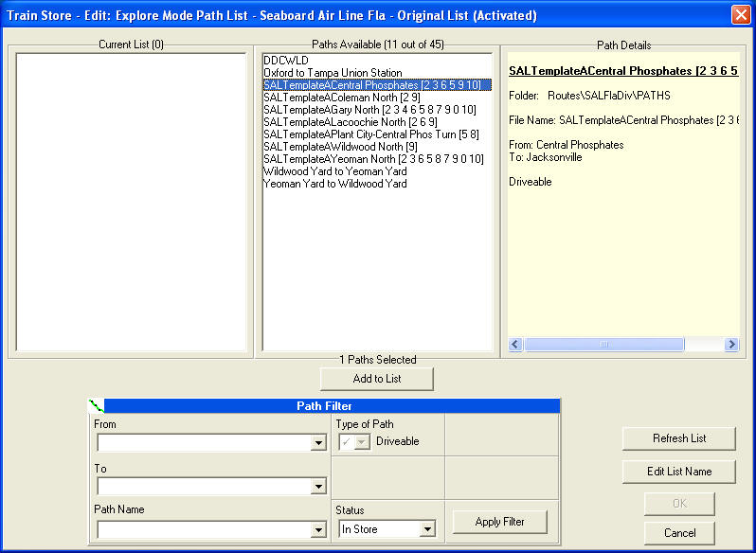This screenshot has height=553, width=756.
Task: Click inside the Path Name filter field
Action: pos(205,530)
